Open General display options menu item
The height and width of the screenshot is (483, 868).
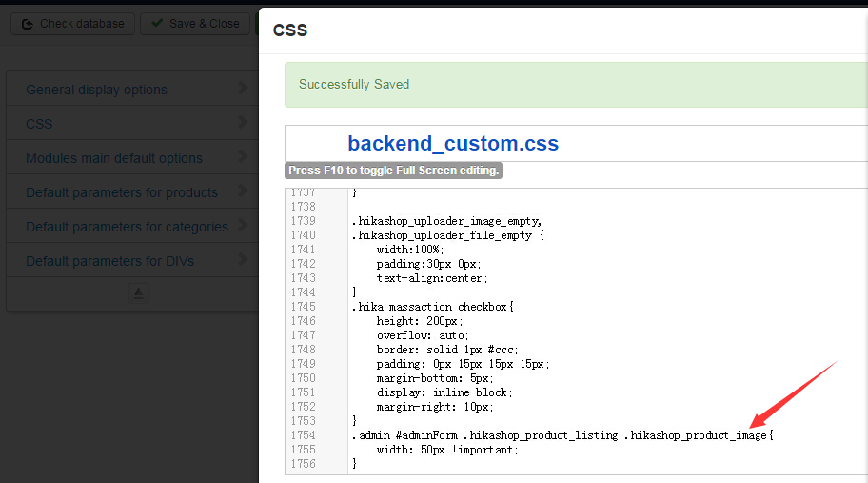pos(96,90)
